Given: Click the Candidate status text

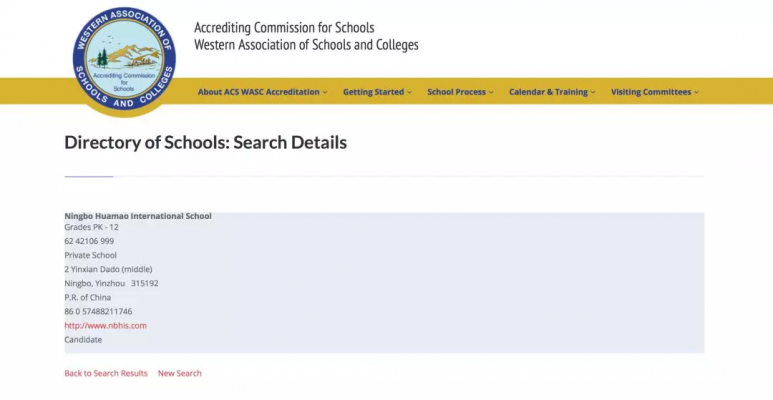Looking at the screenshot, I should click(x=83, y=340).
